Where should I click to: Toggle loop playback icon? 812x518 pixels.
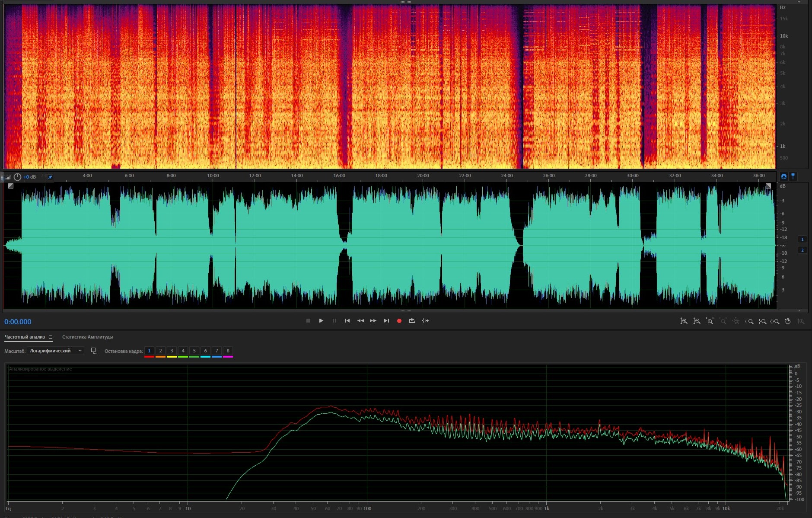tap(412, 321)
